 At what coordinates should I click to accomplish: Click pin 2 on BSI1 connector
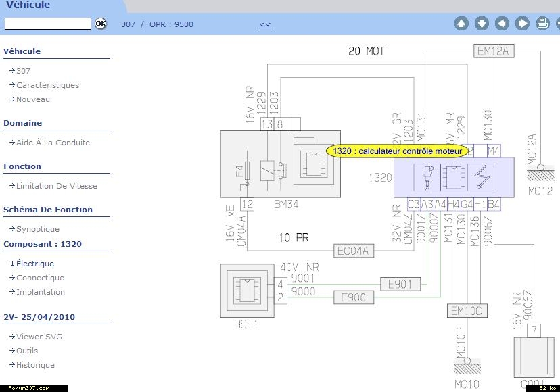click(281, 297)
